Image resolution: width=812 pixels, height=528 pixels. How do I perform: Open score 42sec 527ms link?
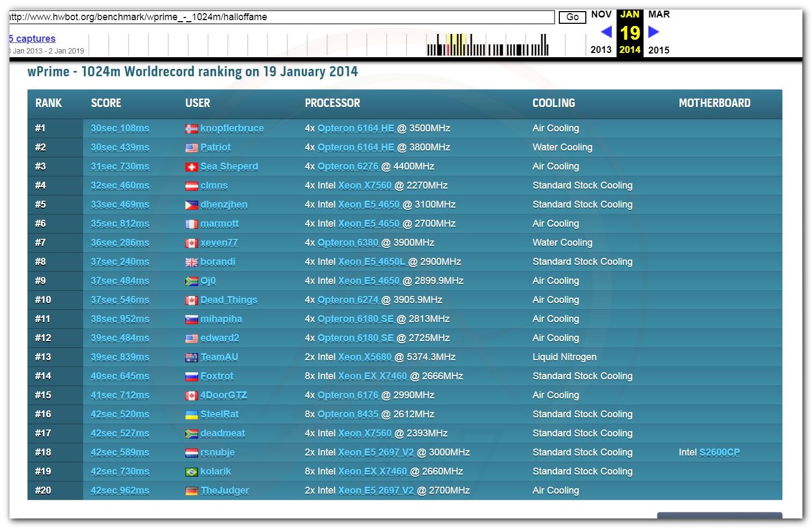click(x=120, y=433)
